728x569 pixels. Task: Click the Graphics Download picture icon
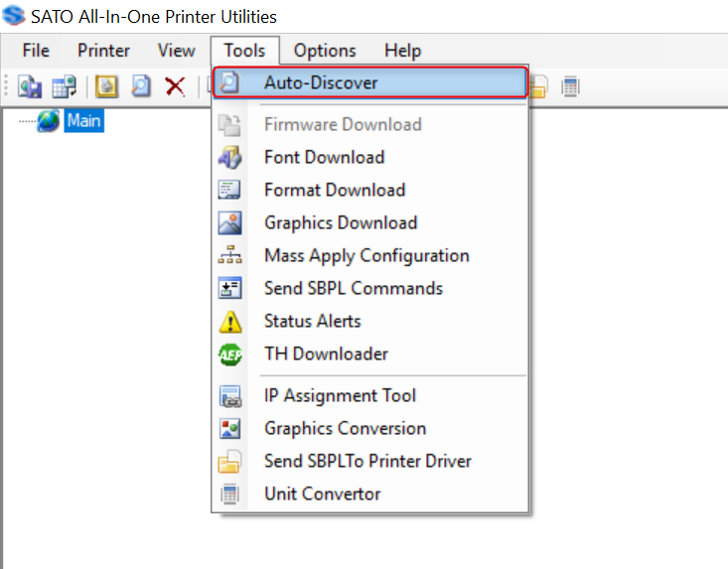[x=229, y=222]
